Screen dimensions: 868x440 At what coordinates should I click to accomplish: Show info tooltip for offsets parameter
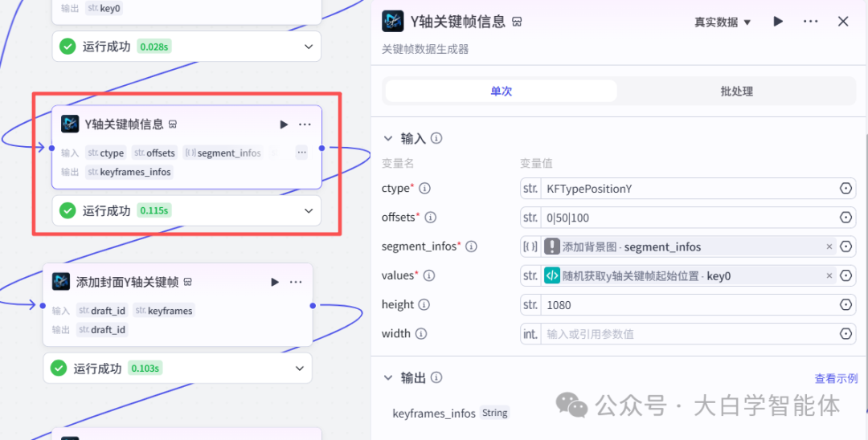(430, 218)
